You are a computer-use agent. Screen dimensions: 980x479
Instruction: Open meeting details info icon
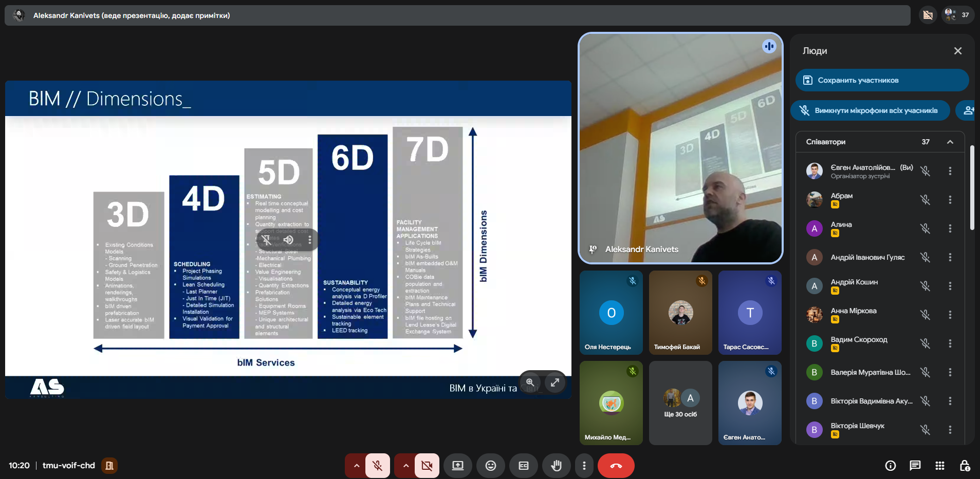point(891,466)
